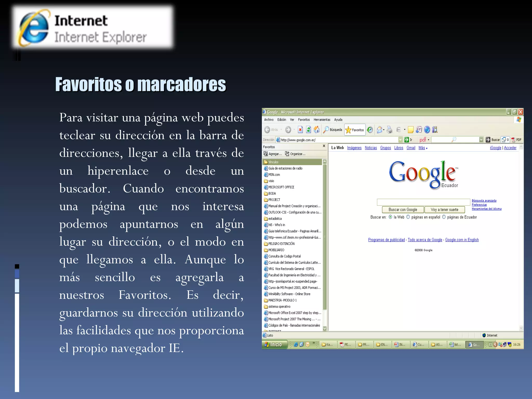Click 'Google.com in English' link
This screenshot has height=399, width=532.
(462, 240)
